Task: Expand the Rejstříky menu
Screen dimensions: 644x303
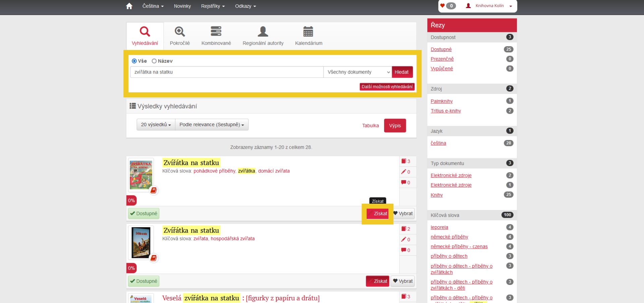Action: (x=213, y=6)
